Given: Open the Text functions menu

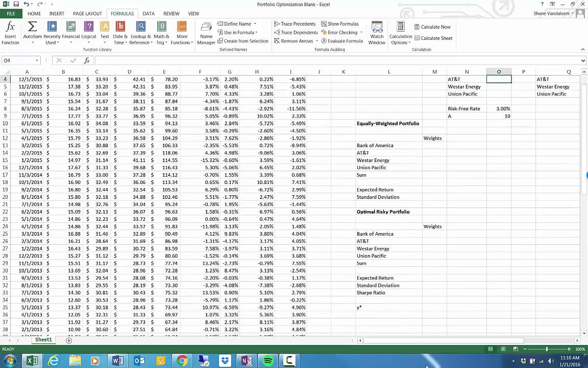Looking at the screenshot, I should click(x=105, y=33).
